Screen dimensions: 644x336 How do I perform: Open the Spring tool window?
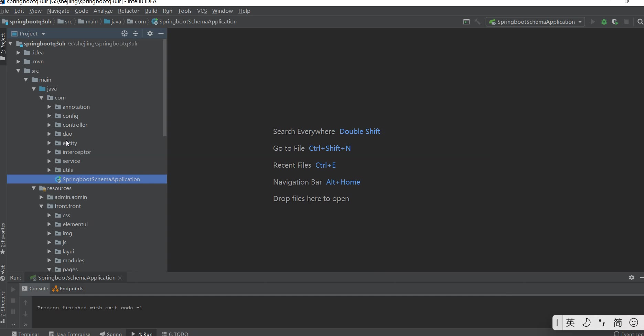pyautogui.click(x=111, y=334)
